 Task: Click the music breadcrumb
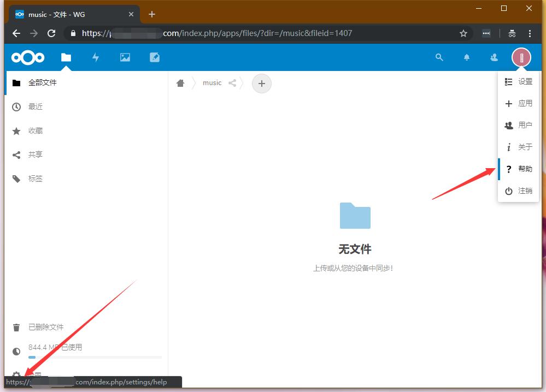212,83
